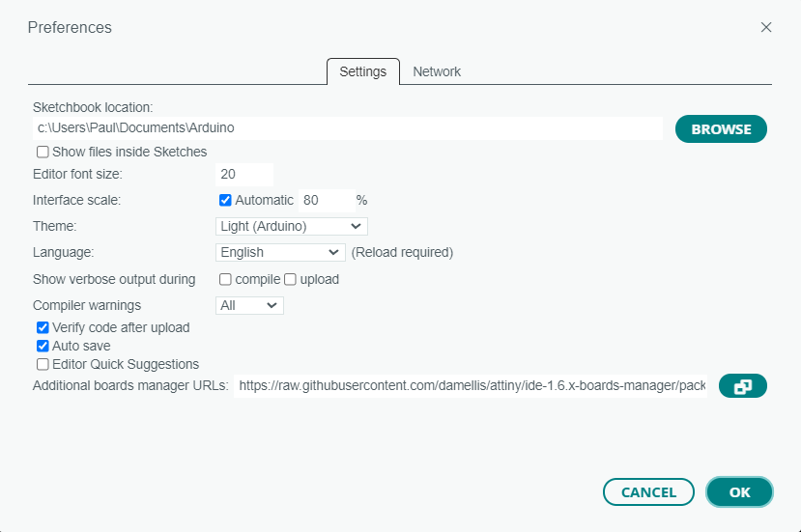Open the Theme dropdown showing Light (Arduino)
This screenshot has height=532, width=801.
point(291,226)
